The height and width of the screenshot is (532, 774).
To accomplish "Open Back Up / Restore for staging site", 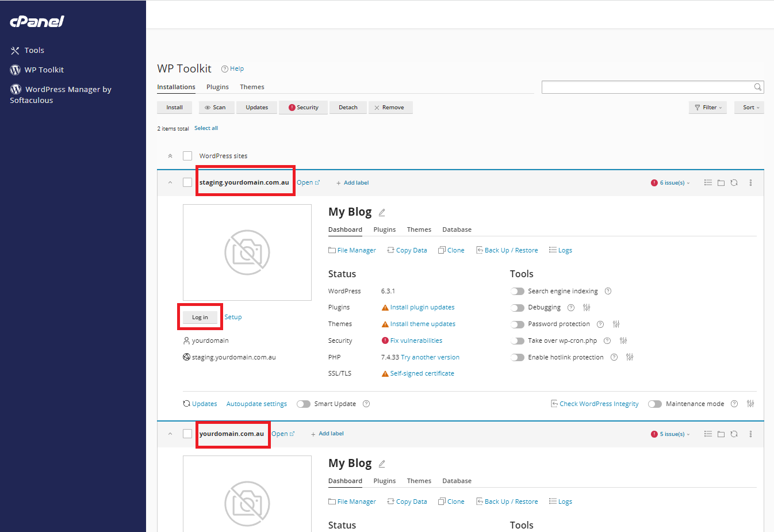I will coord(507,250).
